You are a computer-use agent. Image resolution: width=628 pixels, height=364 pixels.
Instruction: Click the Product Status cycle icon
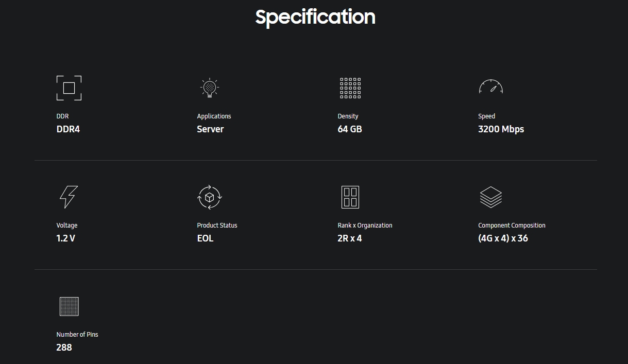point(210,197)
